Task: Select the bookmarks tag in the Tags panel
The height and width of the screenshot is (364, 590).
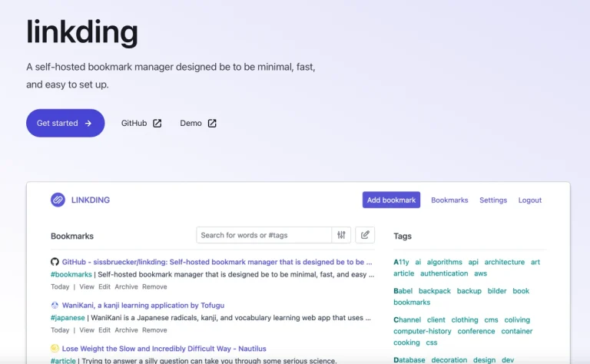Action: [412, 302]
